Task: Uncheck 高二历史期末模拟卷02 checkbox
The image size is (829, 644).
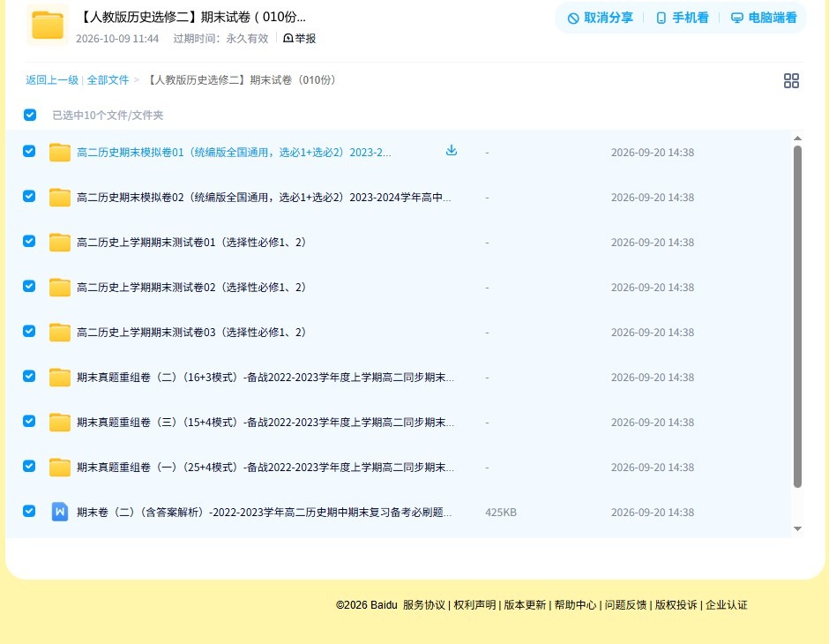Action: (29, 196)
